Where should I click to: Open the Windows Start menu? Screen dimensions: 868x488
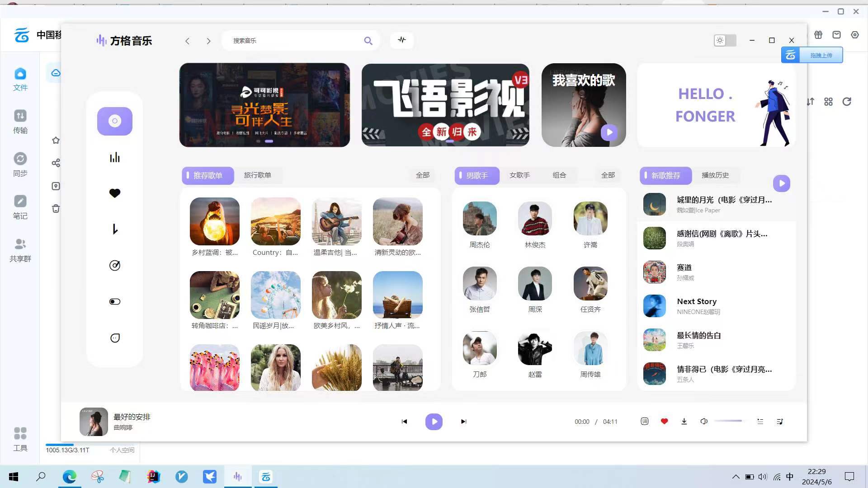[x=14, y=477]
